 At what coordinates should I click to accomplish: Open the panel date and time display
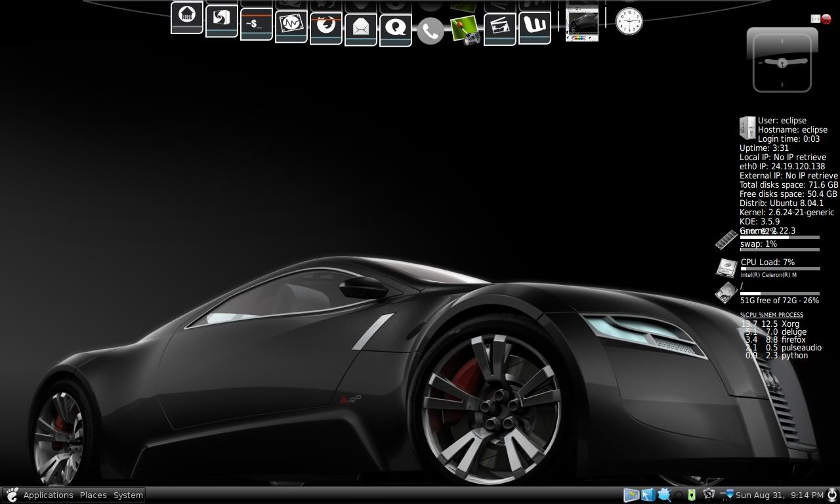tap(780, 495)
